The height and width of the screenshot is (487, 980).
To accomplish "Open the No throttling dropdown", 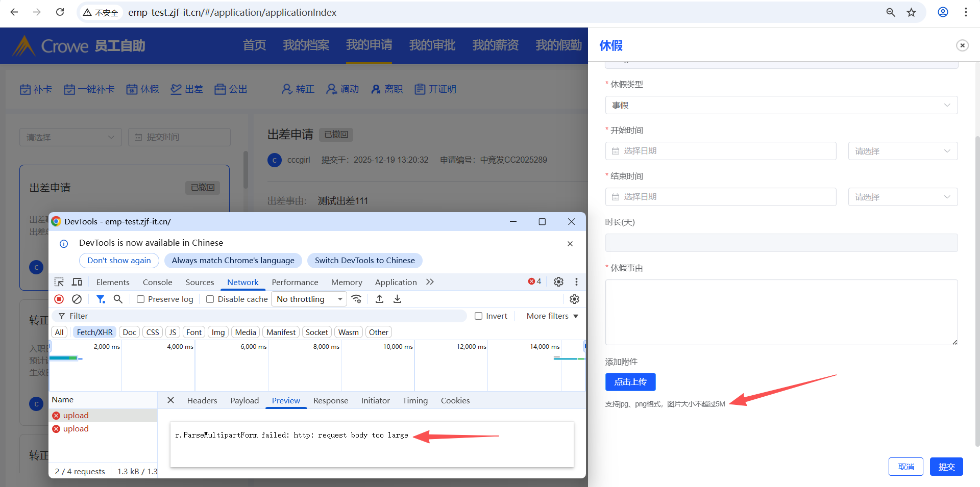I will click(309, 299).
